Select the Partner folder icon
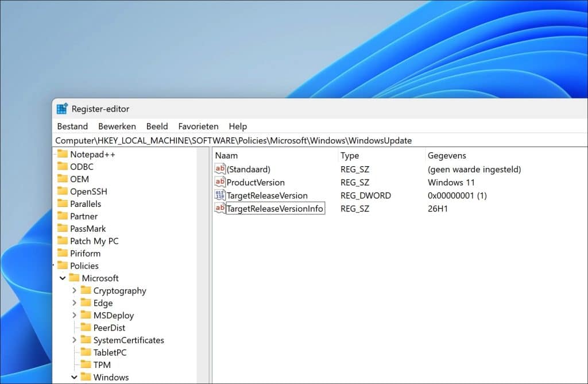 tap(63, 216)
